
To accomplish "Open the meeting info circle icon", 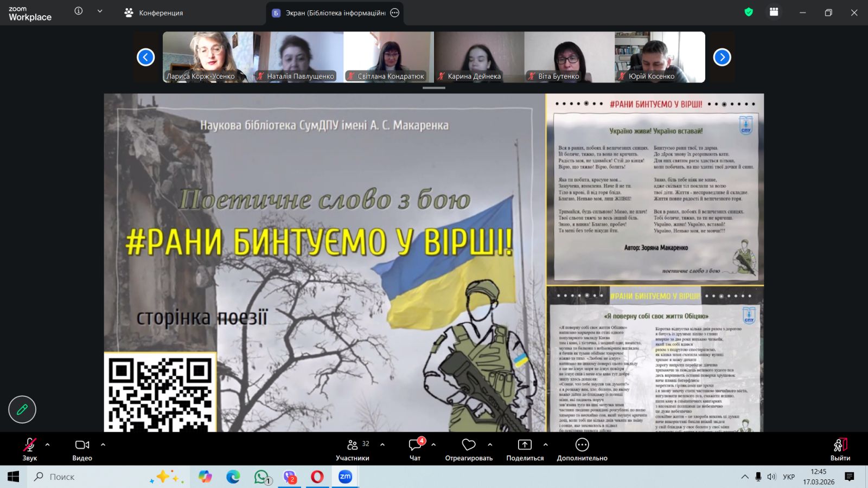I will (79, 11).
